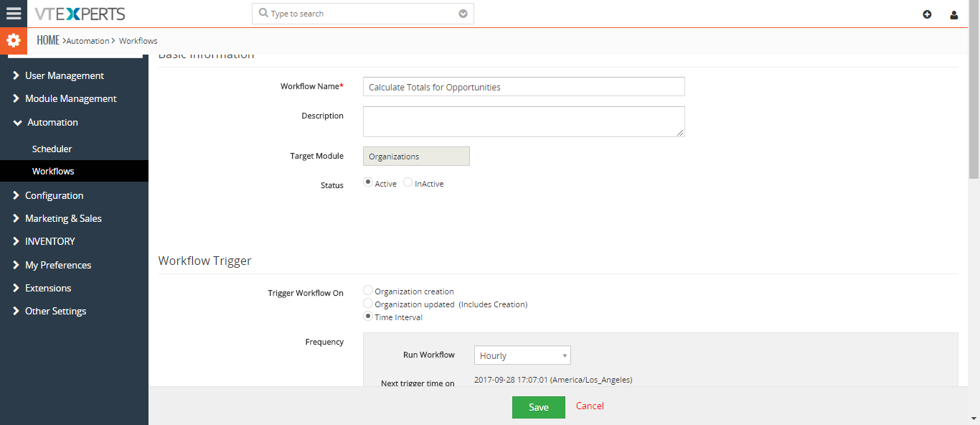Select the Active status radio button
Screen dimensions: 980x425
pos(368,182)
